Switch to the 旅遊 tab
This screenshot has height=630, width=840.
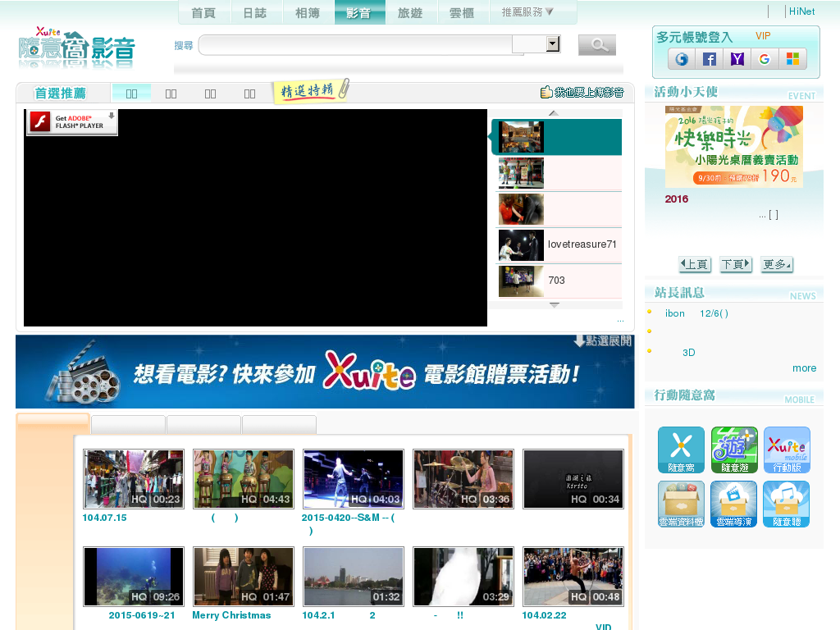410,12
